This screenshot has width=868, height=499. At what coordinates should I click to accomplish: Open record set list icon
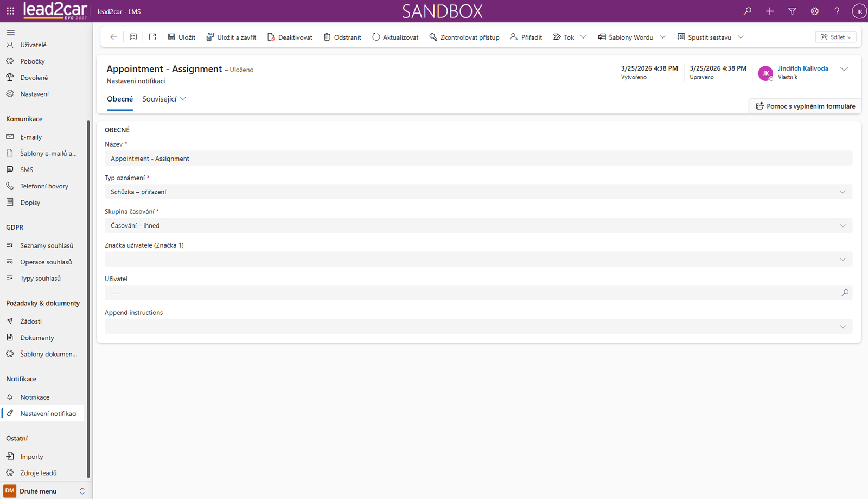[133, 37]
